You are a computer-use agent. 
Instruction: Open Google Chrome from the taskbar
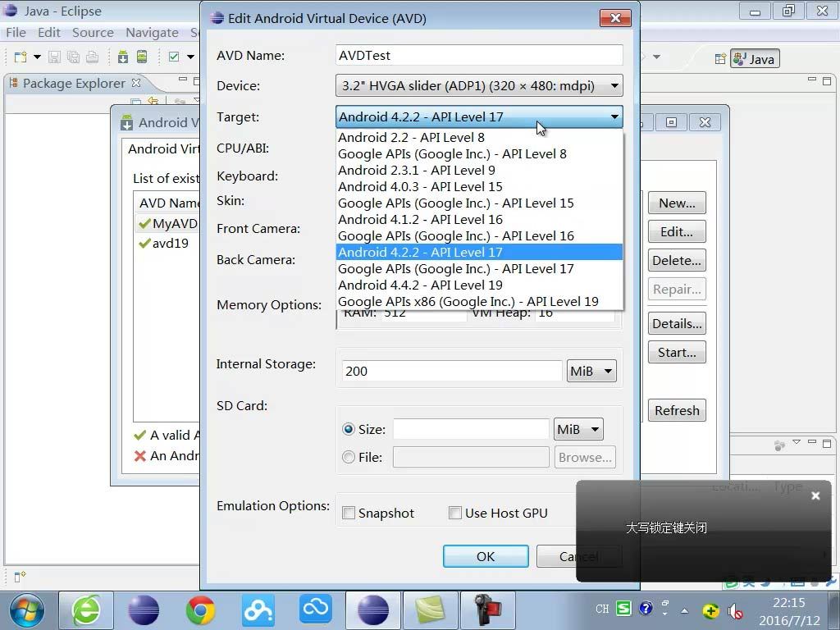coord(200,610)
